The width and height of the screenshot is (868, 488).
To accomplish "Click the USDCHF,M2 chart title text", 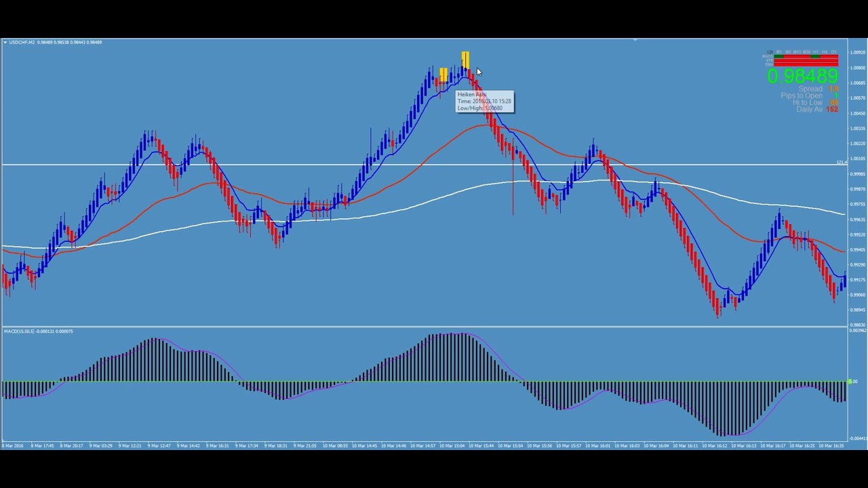I will click(22, 43).
